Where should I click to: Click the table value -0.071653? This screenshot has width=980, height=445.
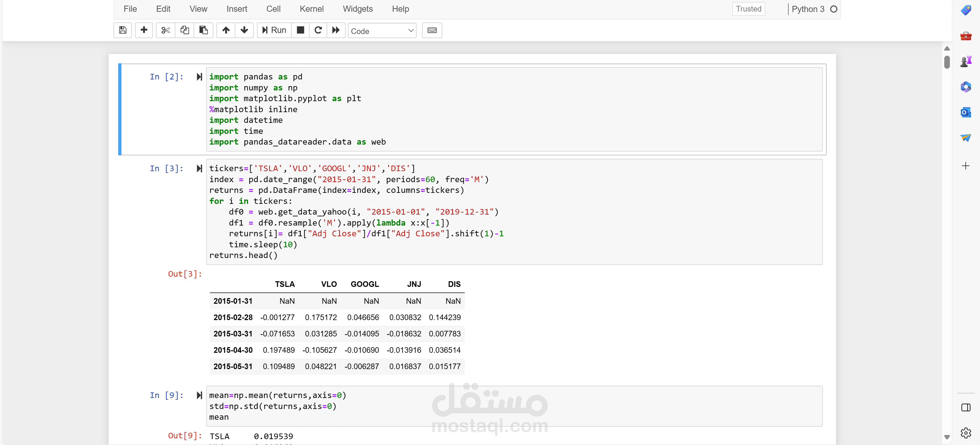(x=277, y=334)
